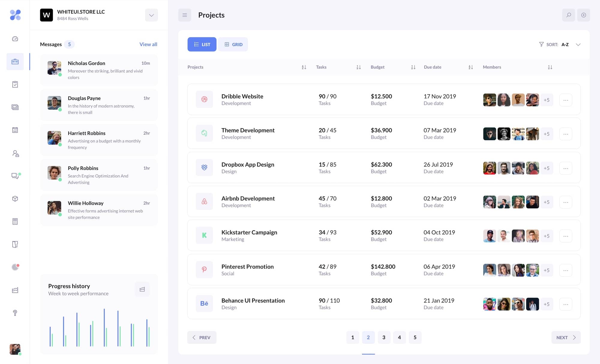Select the calculator icon in the sidebar
600x364 pixels.
click(x=15, y=221)
